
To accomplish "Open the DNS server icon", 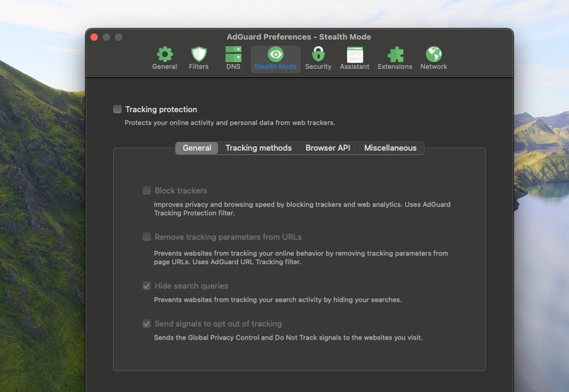I will 233,54.
